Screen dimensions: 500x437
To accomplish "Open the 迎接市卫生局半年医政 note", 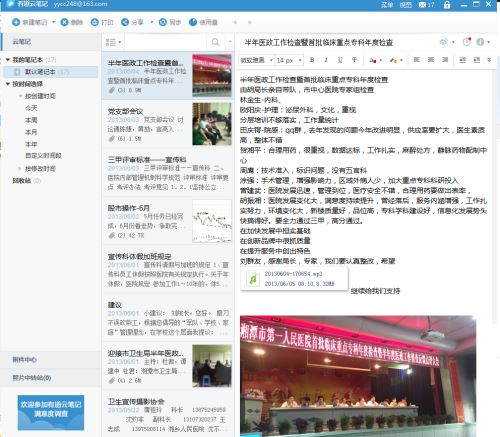I will [168, 366].
